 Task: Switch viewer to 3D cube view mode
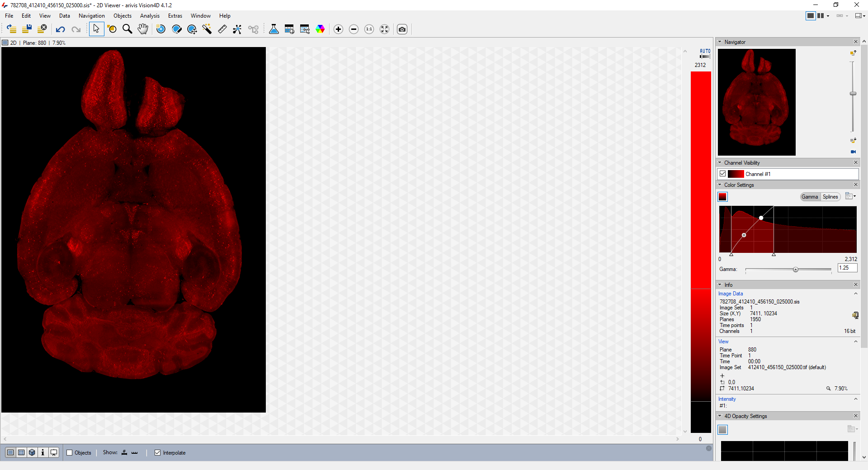(x=32, y=452)
